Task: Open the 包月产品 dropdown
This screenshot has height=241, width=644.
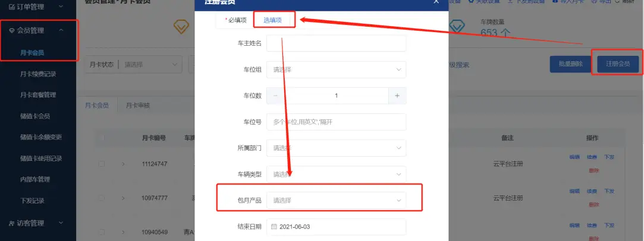Action: click(337, 201)
